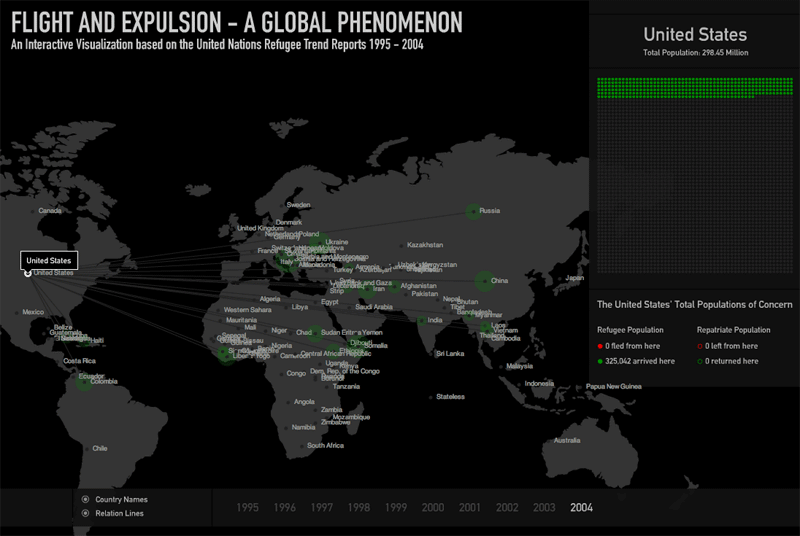Click the Pakistan map label
The width and height of the screenshot is (800, 536).
[x=424, y=294]
